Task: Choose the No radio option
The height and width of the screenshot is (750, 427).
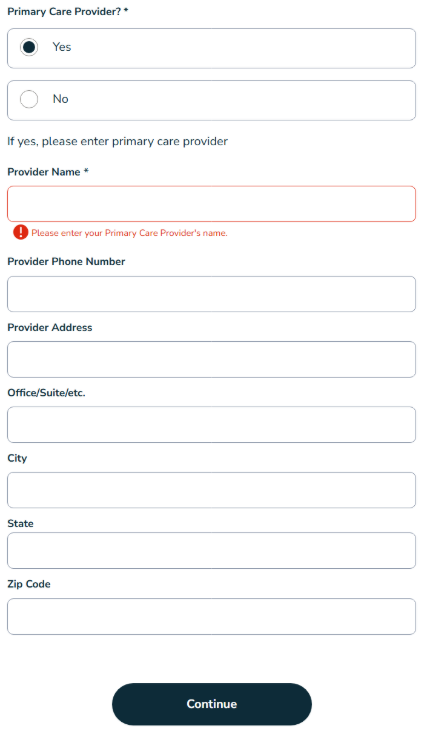Action: tap(29, 99)
